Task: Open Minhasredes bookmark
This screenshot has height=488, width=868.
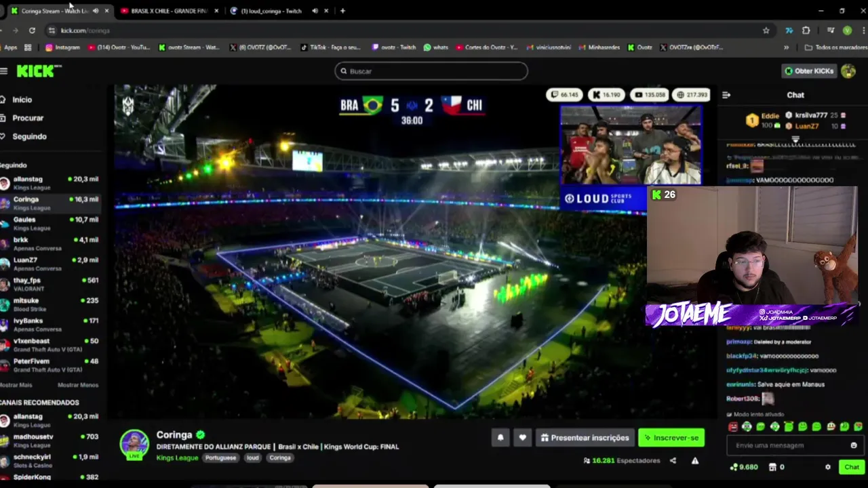Action: (x=599, y=47)
